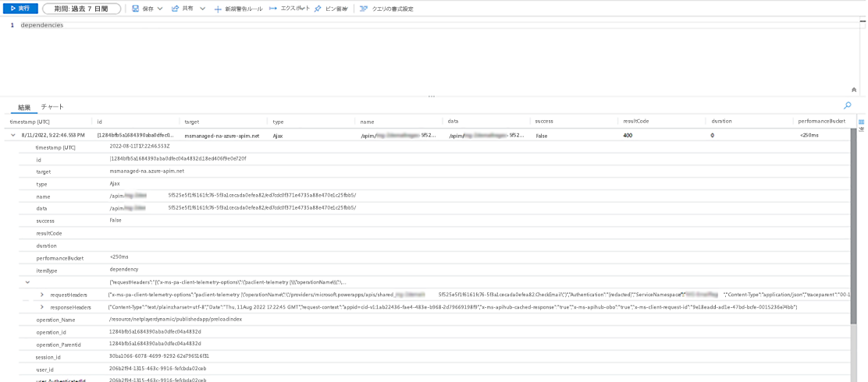Click the クエリの書式設定 label
The width and height of the screenshot is (868, 382).
392,9
